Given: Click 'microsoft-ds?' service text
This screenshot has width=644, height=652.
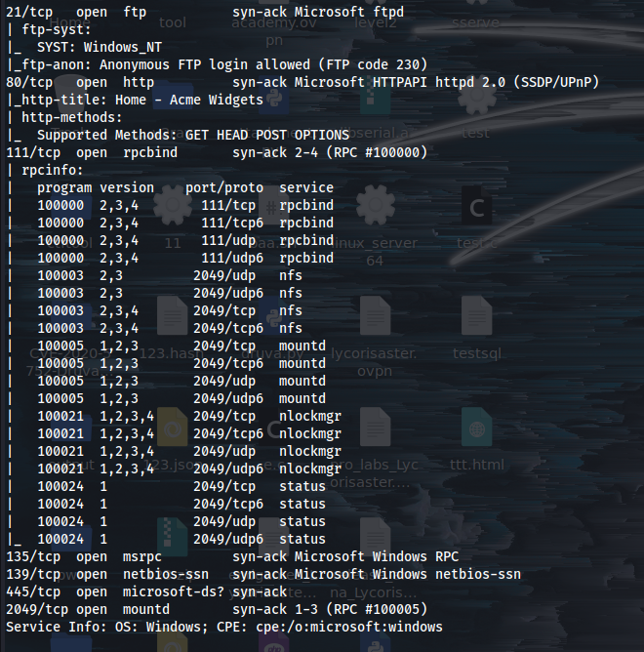Looking at the screenshot, I should [x=174, y=592].
